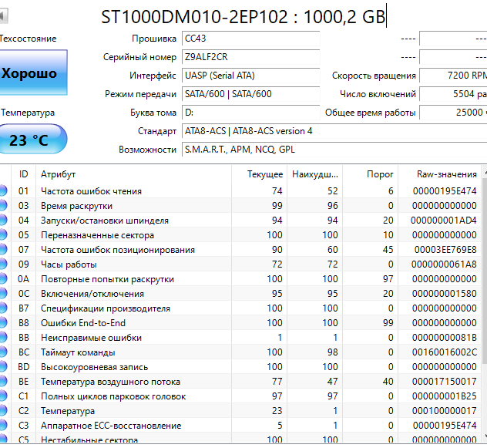Image resolution: width=487 pixels, height=448 pixels.
Task: Click the status circle beside Переназначенные сектора
Action: pos(3,235)
